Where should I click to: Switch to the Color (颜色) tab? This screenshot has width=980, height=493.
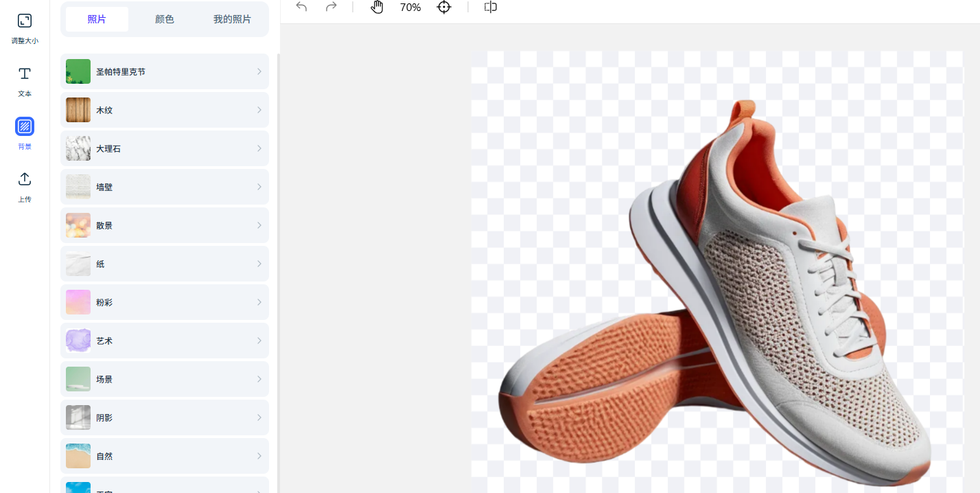pos(165,19)
